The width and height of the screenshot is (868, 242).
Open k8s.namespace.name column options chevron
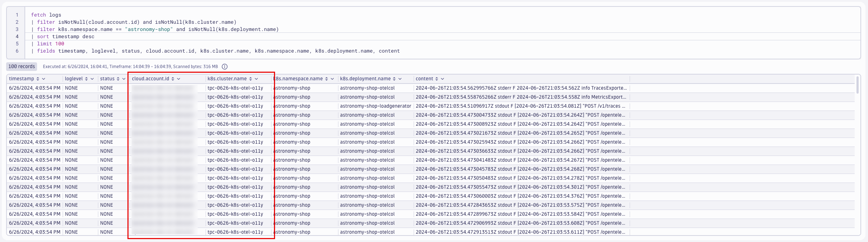(x=332, y=79)
